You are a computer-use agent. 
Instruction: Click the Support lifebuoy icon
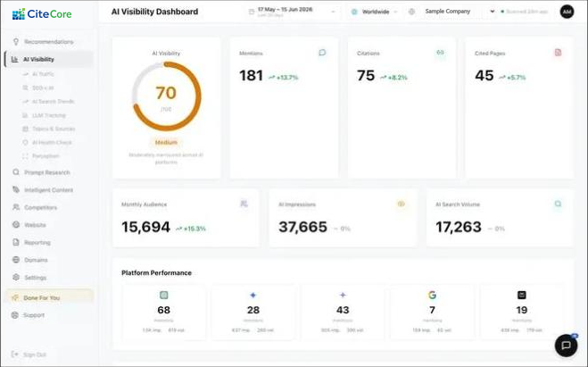pyautogui.click(x=15, y=315)
